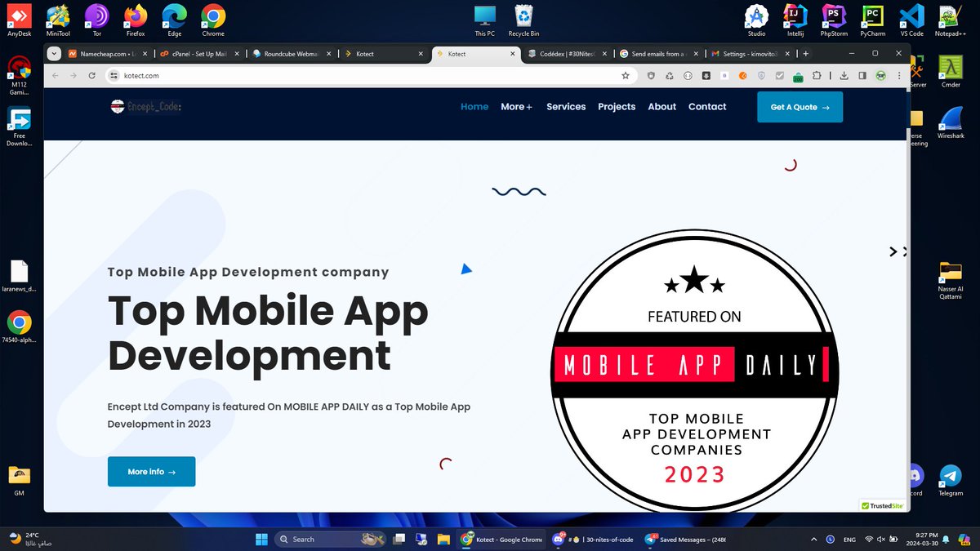Viewport: 980px width, 551px height.
Task: Open Chrome's Extensions puzzle icon
Action: [x=818, y=74]
